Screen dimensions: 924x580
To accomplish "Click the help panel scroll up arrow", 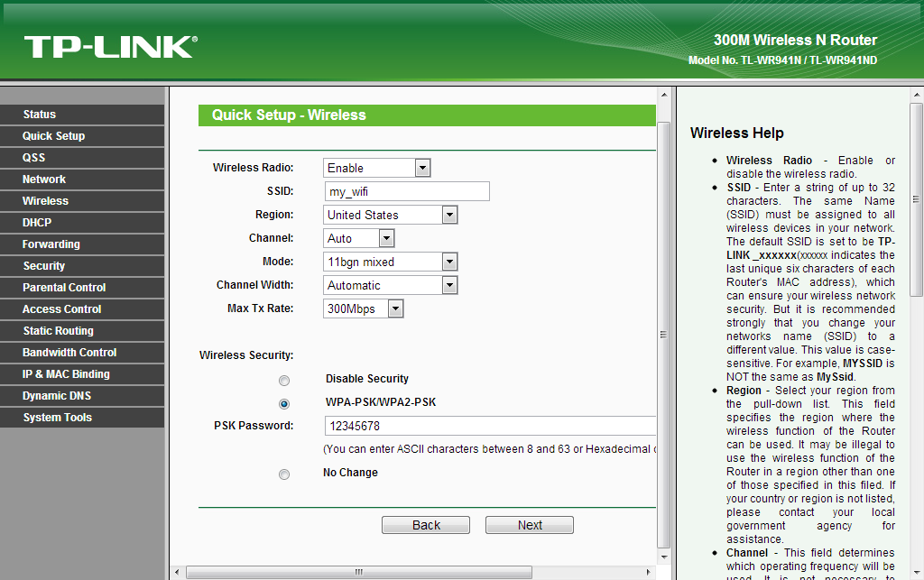I will [917, 95].
